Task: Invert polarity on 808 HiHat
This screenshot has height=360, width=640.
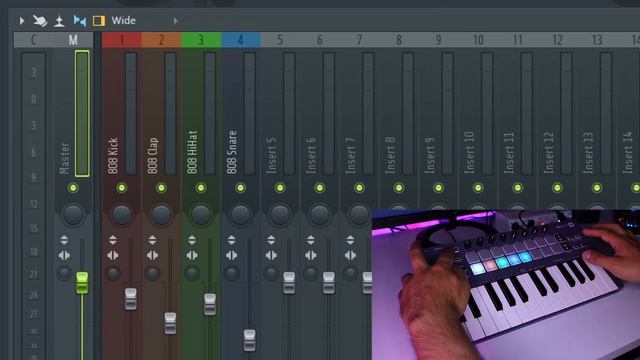Action: pos(192,240)
